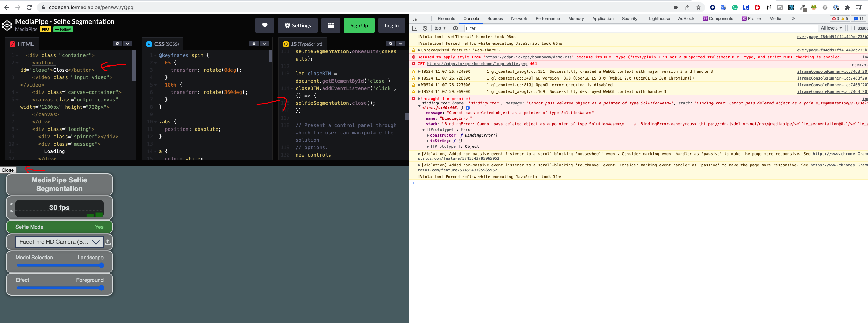Image resolution: width=868 pixels, height=323 pixels.
Task: Open the Bitwarden shield extension icon
Action: (746, 7)
